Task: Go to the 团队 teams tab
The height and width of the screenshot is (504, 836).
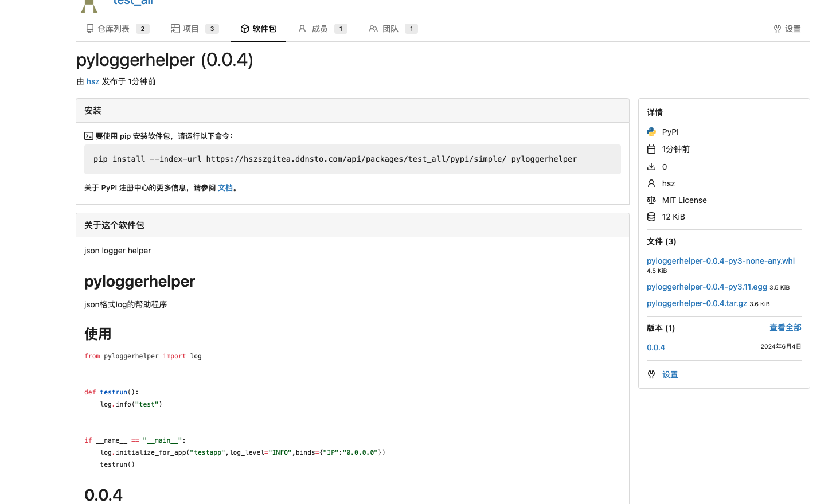Action: point(393,29)
